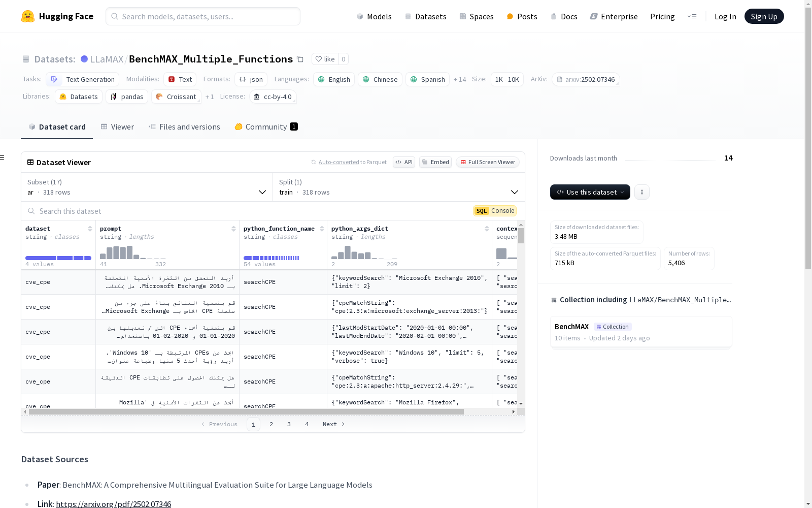This screenshot has height=508, width=812.
Task: Switch to the Dataset card tab
Action: (57, 127)
